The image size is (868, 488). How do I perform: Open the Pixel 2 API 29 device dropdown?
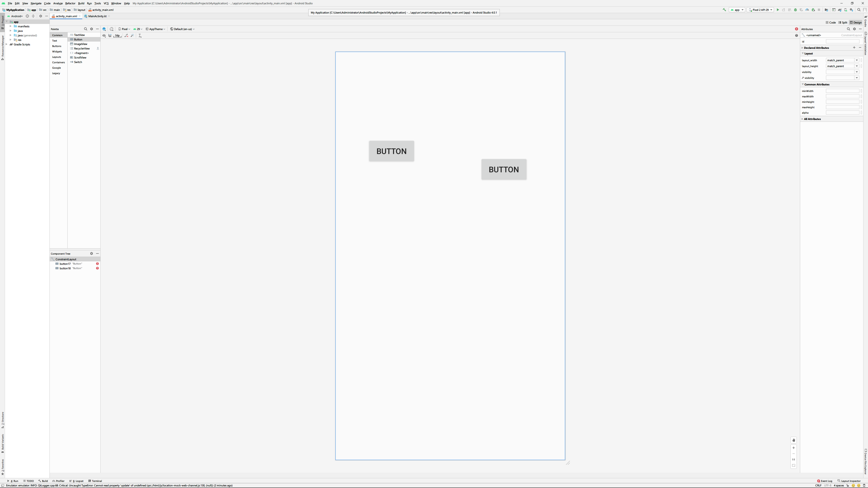click(x=760, y=10)
